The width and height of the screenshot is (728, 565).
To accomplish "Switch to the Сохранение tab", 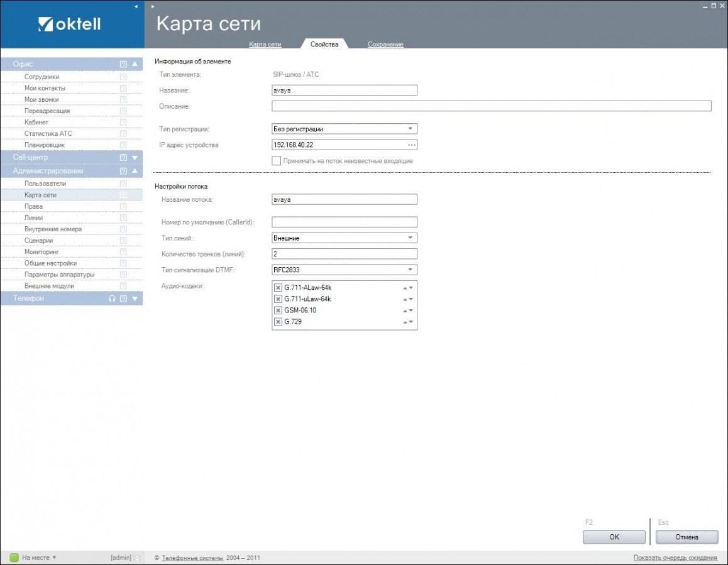I will coord(385,45).
